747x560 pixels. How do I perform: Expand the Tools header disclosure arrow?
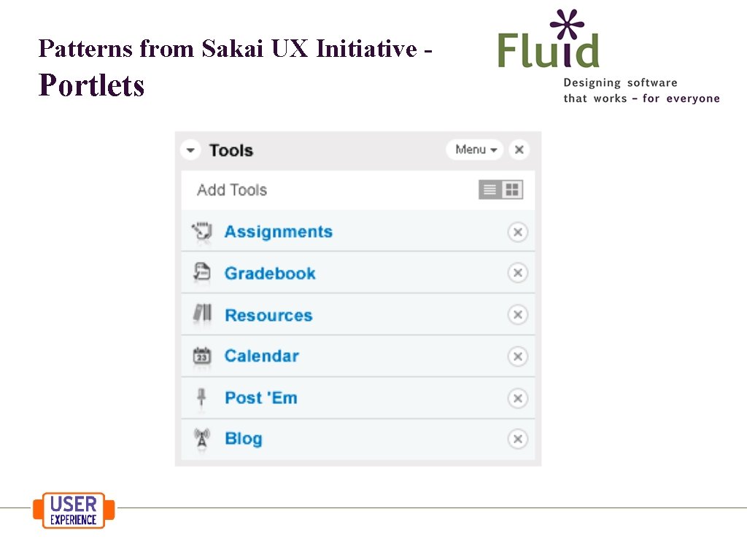[x=190, y=149]
